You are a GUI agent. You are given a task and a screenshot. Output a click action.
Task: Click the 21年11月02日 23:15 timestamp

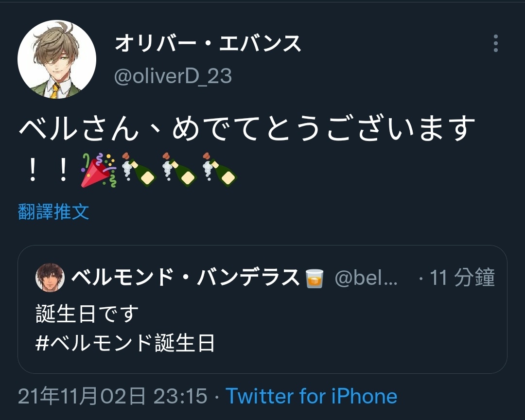click(x=112, y=396)
